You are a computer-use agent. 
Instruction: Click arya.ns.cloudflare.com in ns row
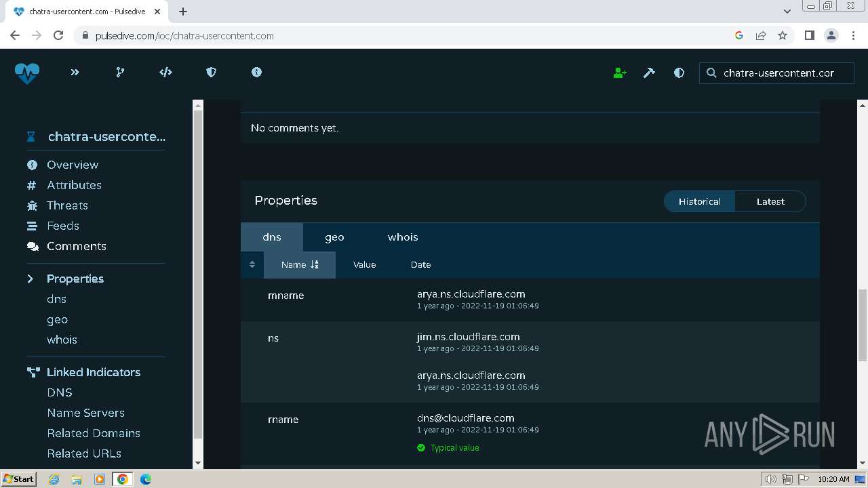point(471,375)
